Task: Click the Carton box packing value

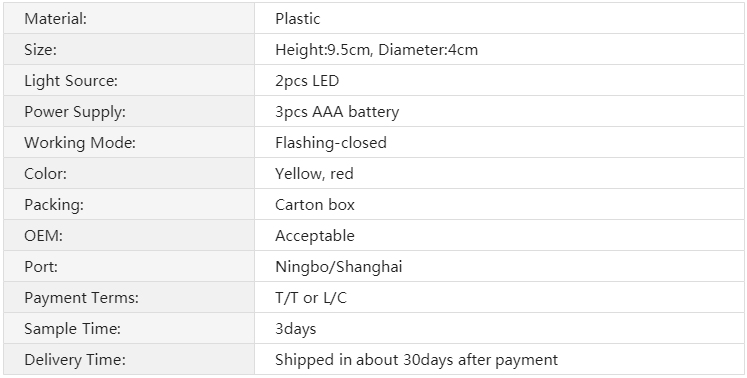Action: (x=315, y=204)
